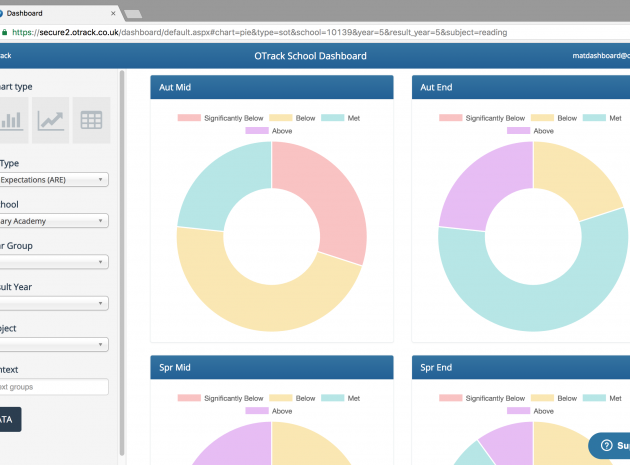The height and width of the screenshot is (465, 630).
Task: Close the Dashboard browser tab
Action: point(115,13)
